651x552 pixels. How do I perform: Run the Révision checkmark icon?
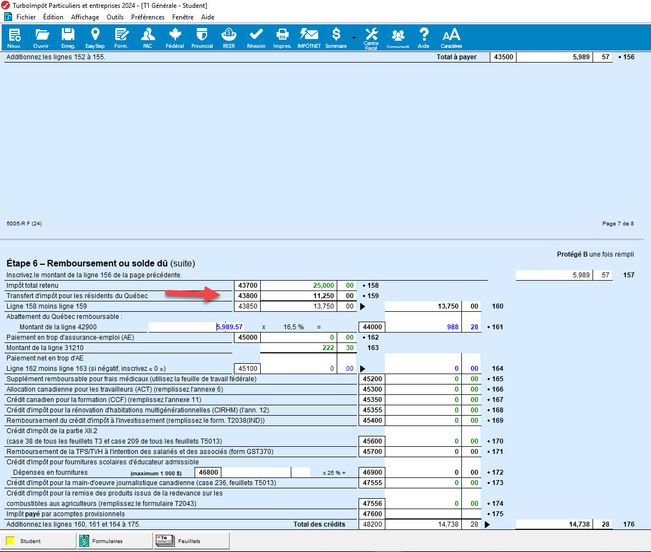point(256,38)
